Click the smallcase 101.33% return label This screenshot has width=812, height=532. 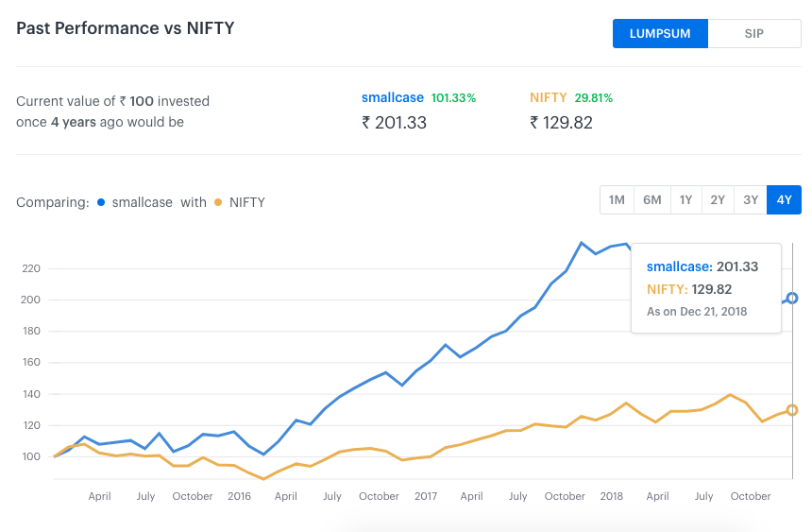tap(418, 98)
